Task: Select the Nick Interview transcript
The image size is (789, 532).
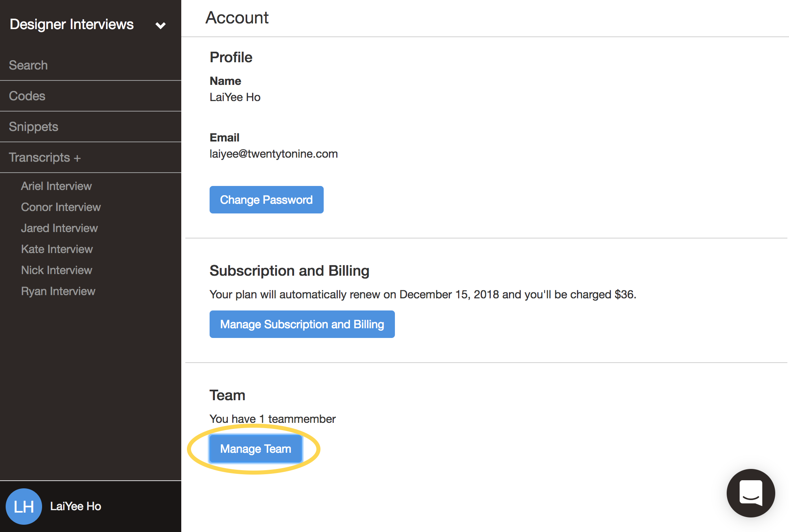Action: (x=56, y=270)
